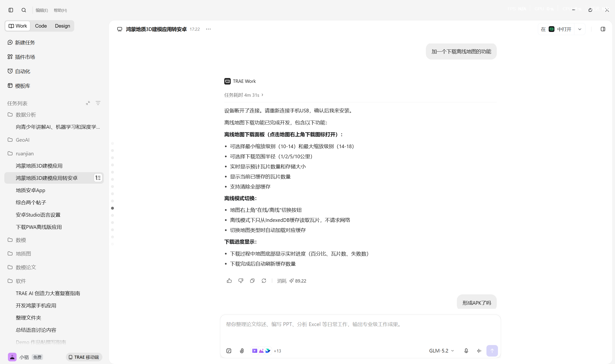This screenshot has width=615, height=364.
Task: Click the 小骆 user avatar
Action: click(x=12, y=357)
